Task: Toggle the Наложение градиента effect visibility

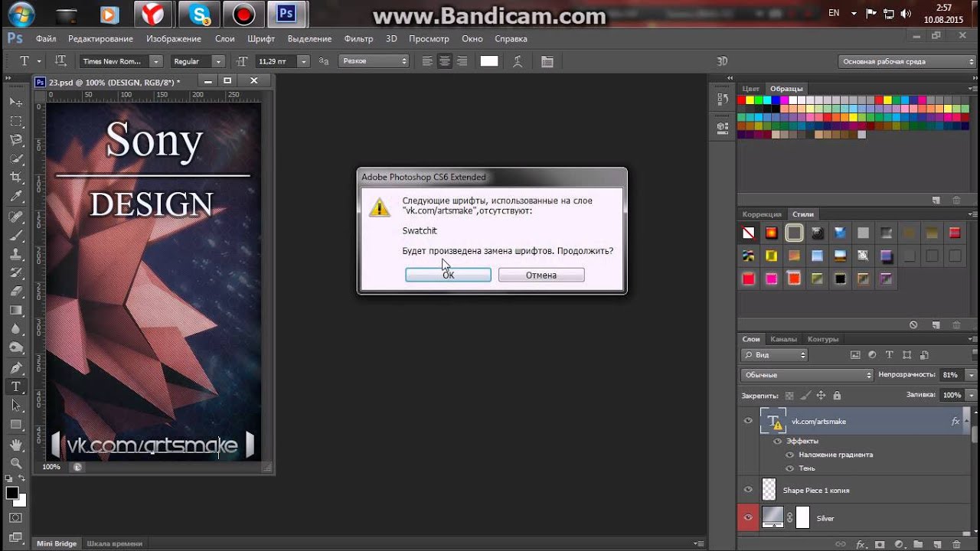Action: pos(791,455)
